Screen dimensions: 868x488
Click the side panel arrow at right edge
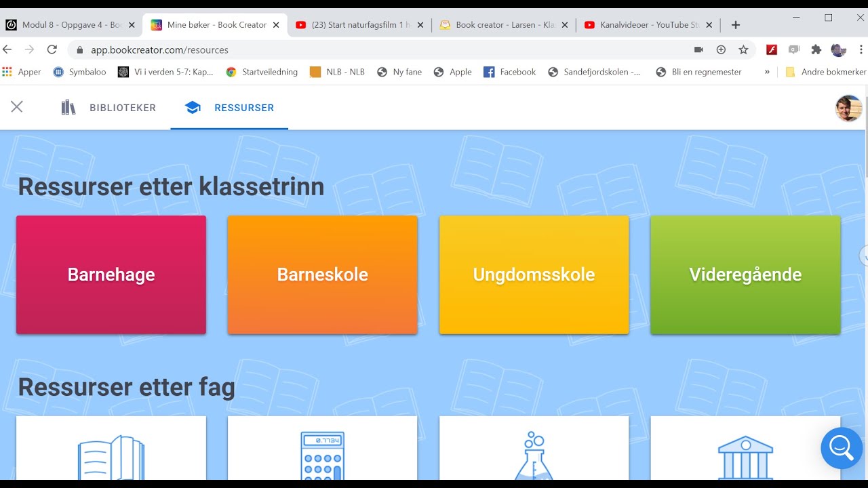click(864, 256)
